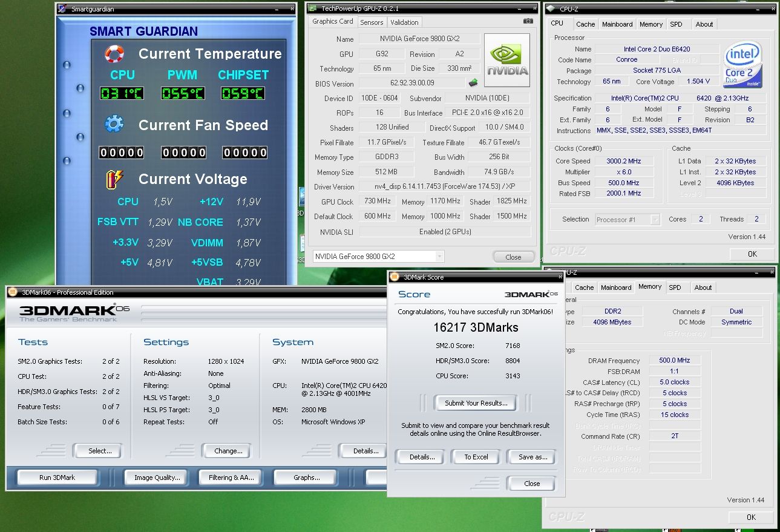The image size is (780, 532).
Task: Click the NVIDIA logo in GPU-Z
Action: click(507, 60)
